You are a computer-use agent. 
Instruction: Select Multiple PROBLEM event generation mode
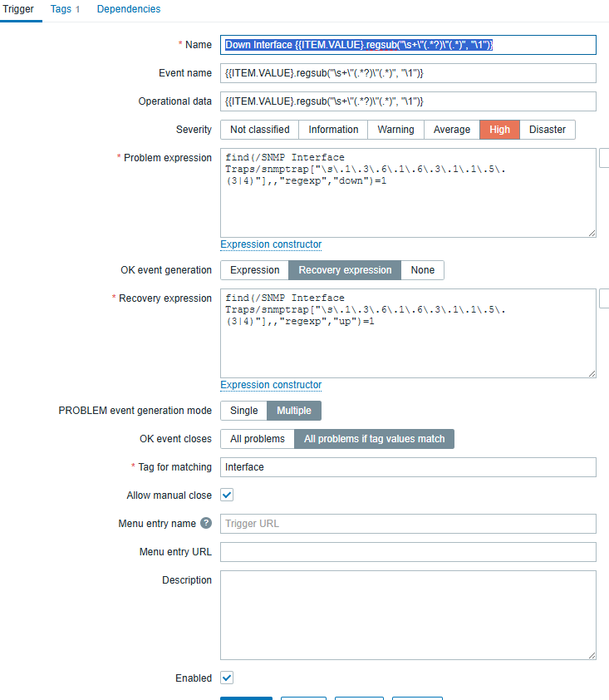point(294,411)
